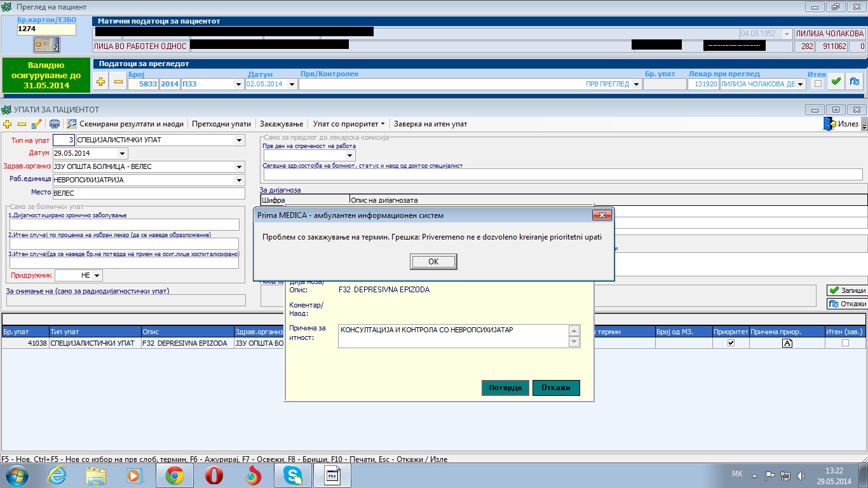The width and height of the screenshot is (868, 488).
Task: Open Google Chrome from the taskbar
Action: pos(175,475)
